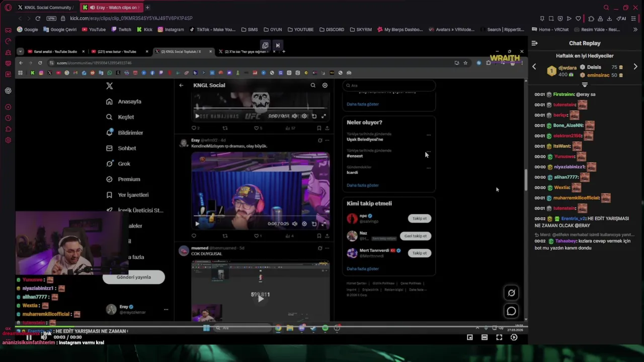644x362 pixels.
Task: Click Deisis in the gifters leaderboard
Action: coord(594,67)
